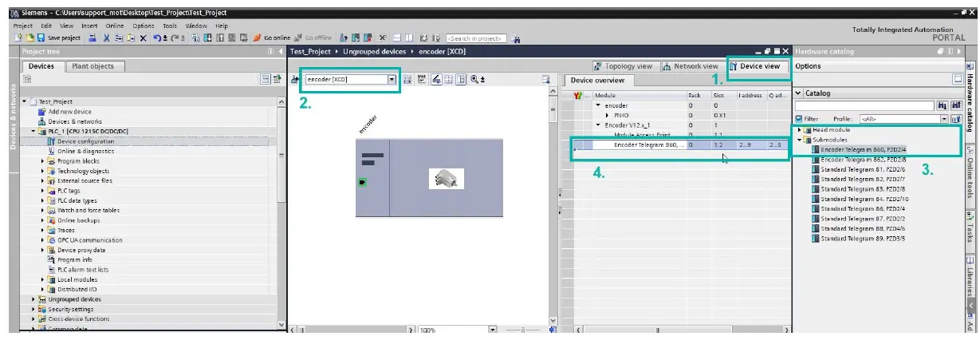Click the green PROFINET port on the encoder module
The width and height of the screenshot is (980, 356).
(363, 183)
